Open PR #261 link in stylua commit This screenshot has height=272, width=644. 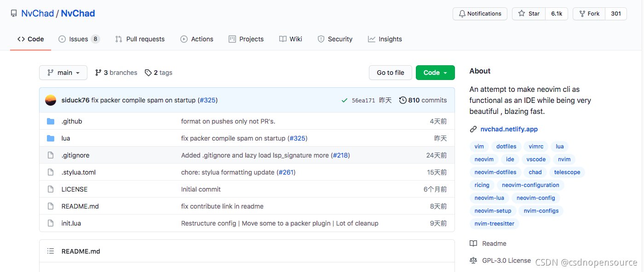tap(286, 172)
